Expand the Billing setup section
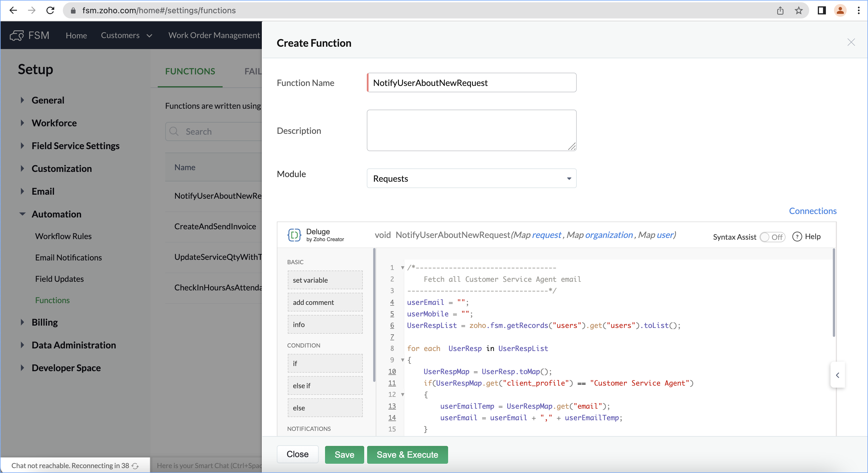868x473 pixels. coord(22,322)
